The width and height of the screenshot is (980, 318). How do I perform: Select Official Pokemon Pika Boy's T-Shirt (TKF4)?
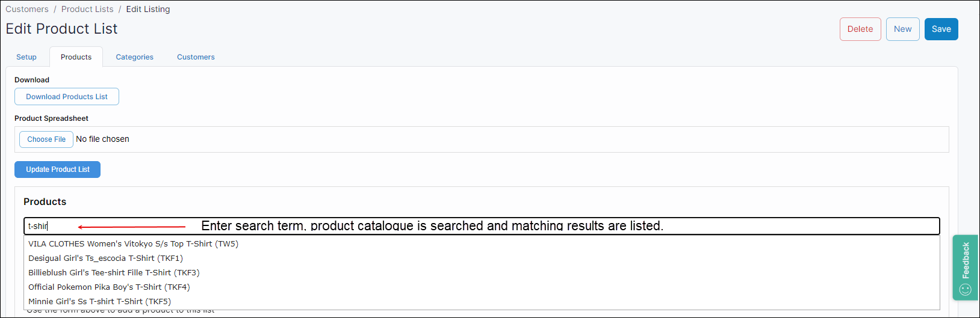(110, 287)
